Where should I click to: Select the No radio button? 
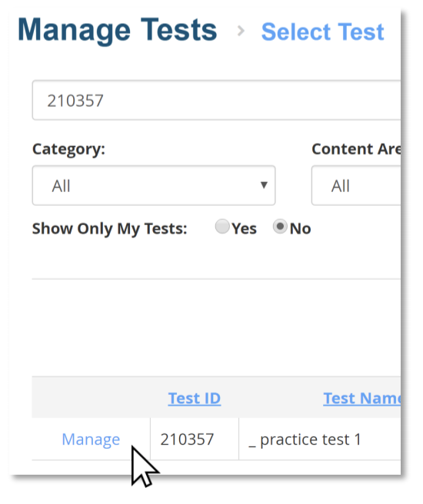pyautogui.click(x=280, y=227)
